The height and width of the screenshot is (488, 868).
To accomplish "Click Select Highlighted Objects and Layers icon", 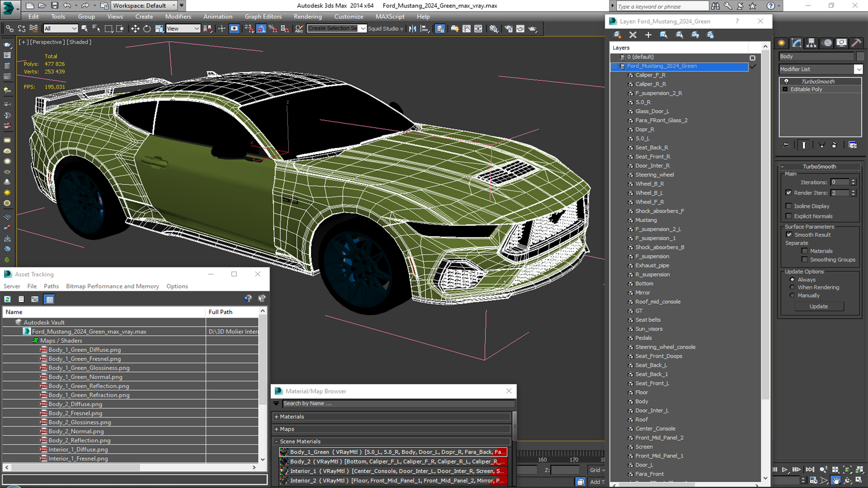I will pos(664,35).
